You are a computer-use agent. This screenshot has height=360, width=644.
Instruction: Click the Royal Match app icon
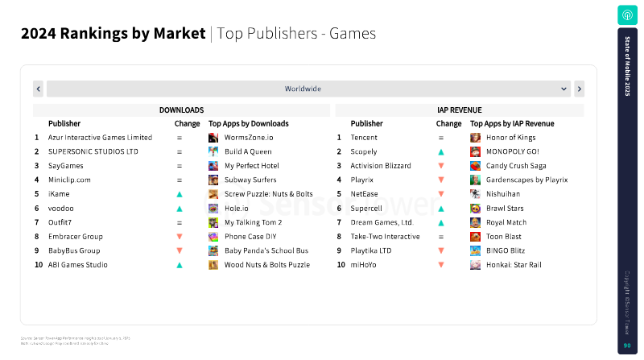[x=475, y=222]
